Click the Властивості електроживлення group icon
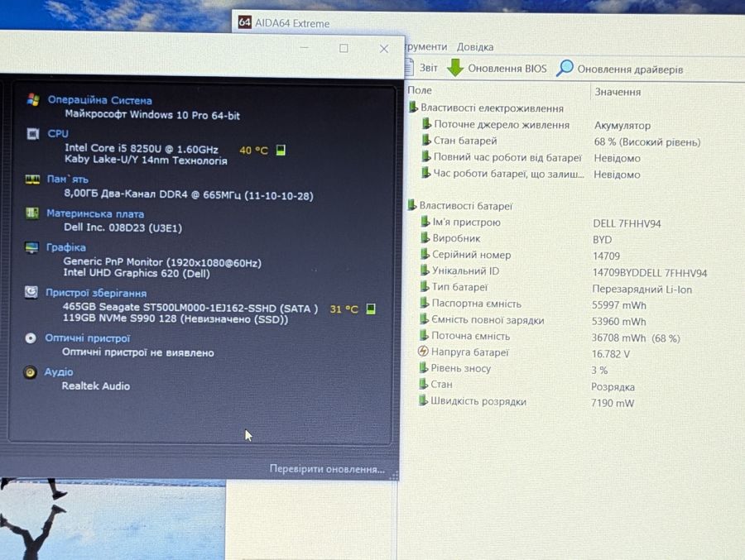745x560 pixels. coord(413,108)
